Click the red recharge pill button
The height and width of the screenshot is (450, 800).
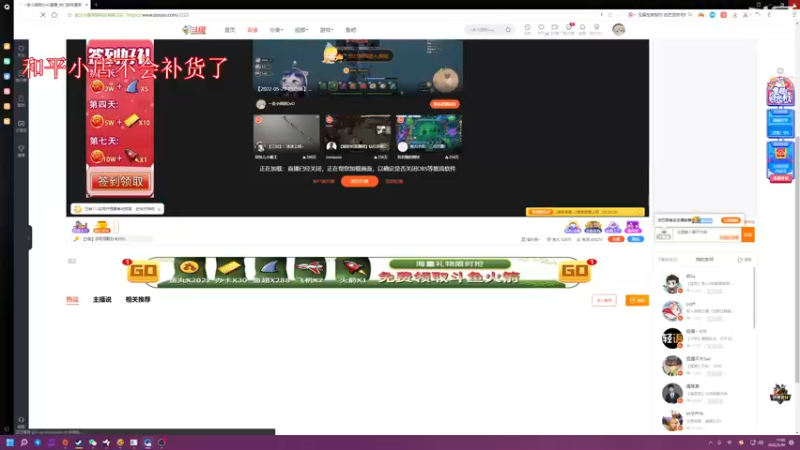click(x=616, y=239)
